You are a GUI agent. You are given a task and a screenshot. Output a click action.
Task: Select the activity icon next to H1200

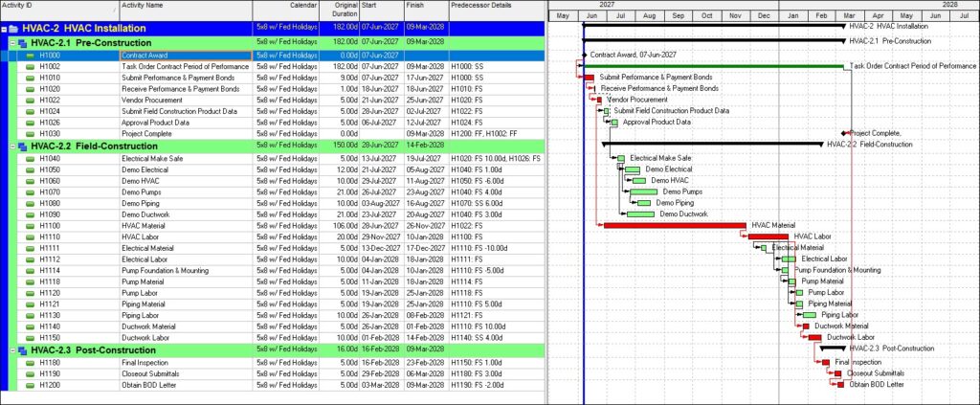click(30, 385)
